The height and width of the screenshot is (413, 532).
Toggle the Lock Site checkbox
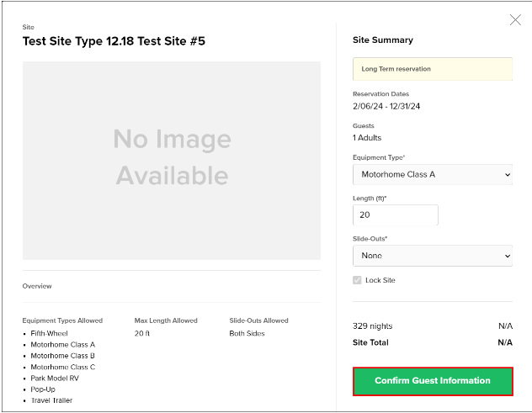click(357, 280)
